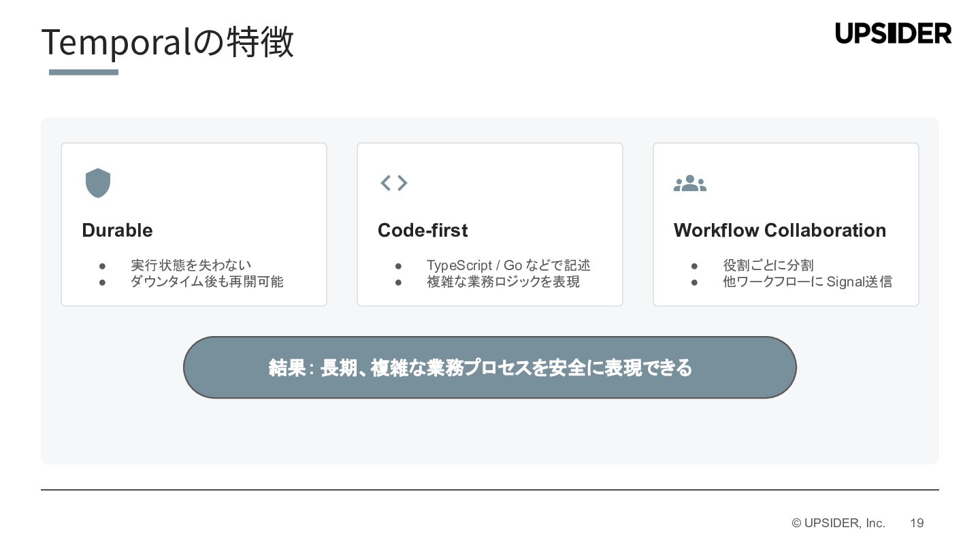Click the slide page number 19

[917, 523]
